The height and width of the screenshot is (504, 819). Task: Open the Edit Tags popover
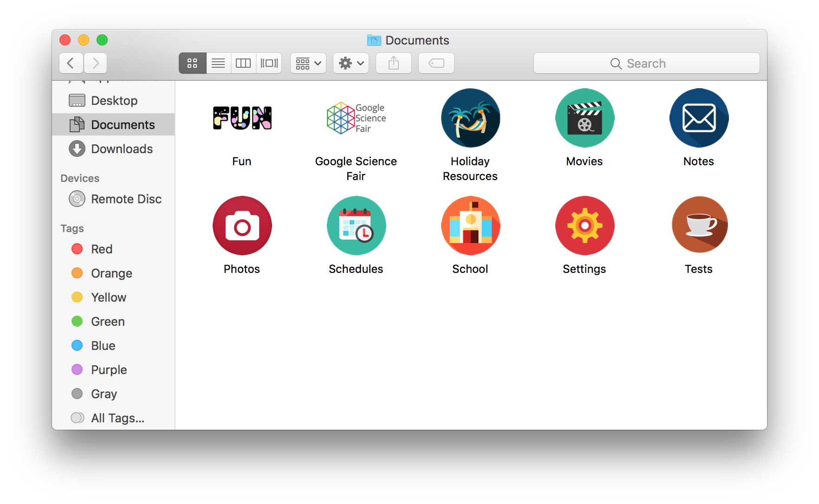tap(436, 63)
